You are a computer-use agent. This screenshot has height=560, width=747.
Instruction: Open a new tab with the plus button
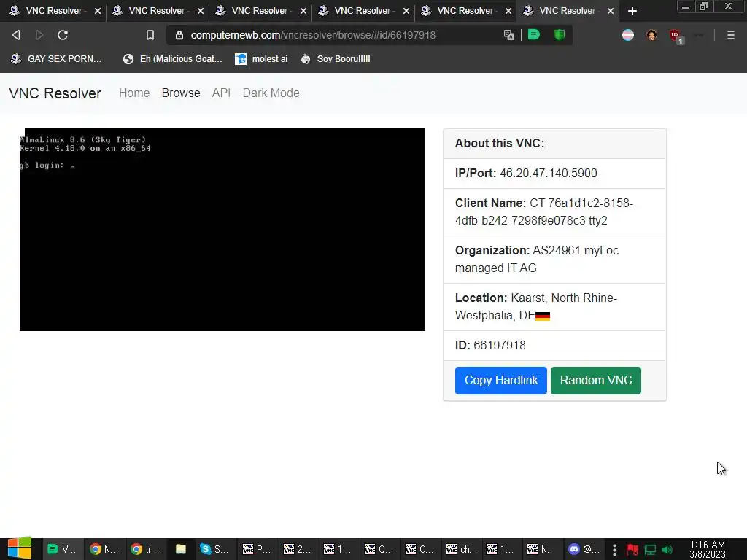coord(632,11)
